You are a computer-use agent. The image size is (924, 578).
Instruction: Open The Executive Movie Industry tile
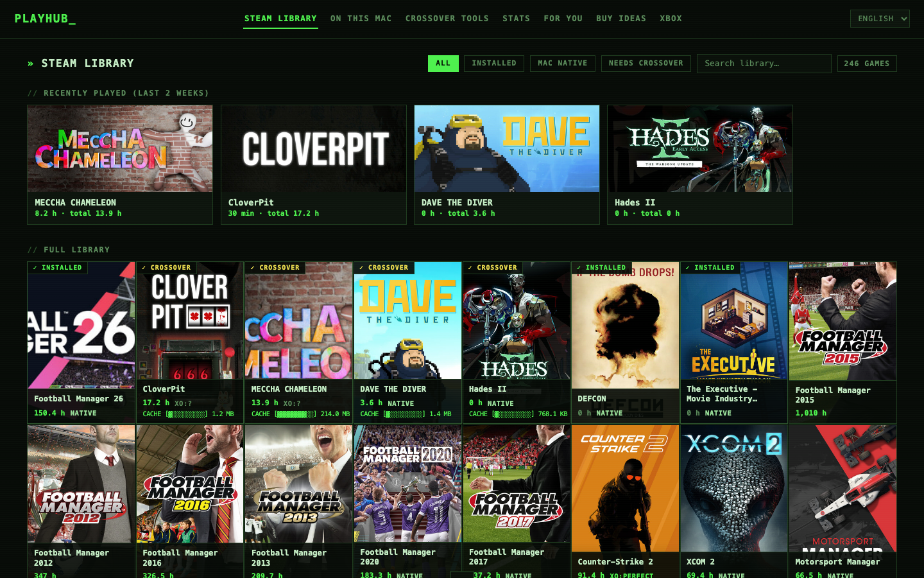click(x=734, y=342)
